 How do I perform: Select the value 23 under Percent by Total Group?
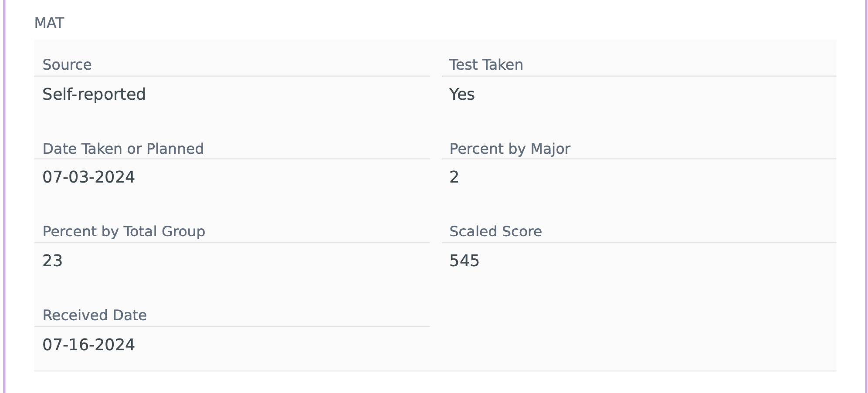tap(52, 261)
